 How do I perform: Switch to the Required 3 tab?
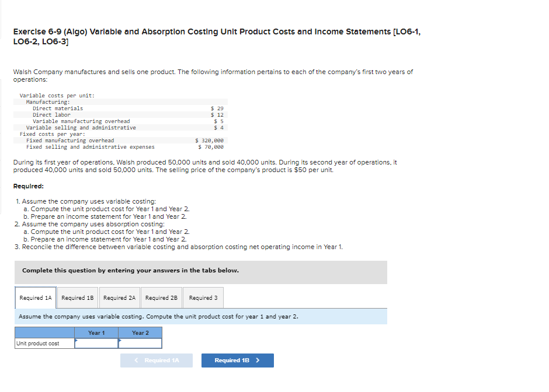click(203, 297)
